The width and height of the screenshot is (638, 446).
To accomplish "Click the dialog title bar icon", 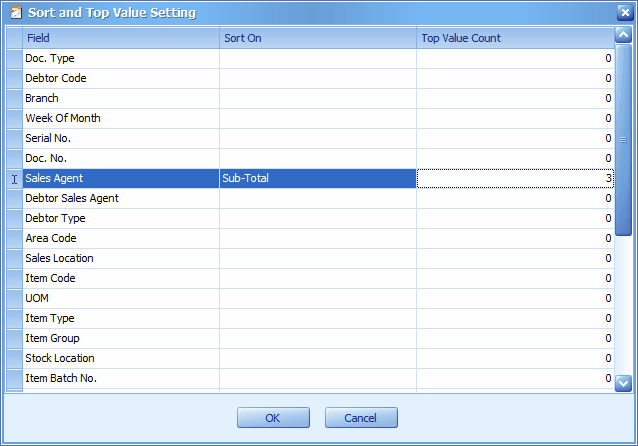I will pyautogui.click(x=16, y=13).
